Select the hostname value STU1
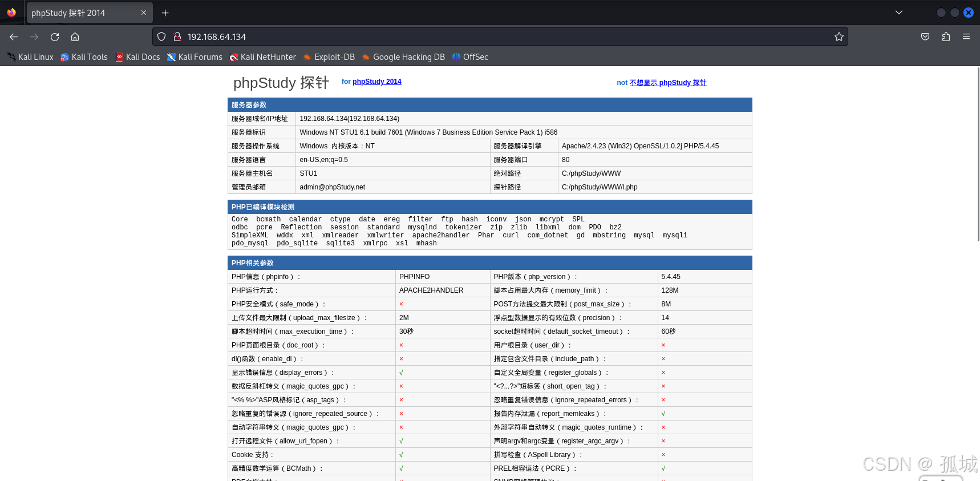980x481 pixels. [x=309, y=173]
